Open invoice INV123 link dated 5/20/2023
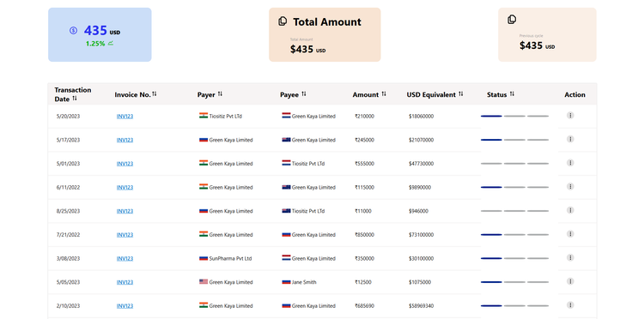This screenshot has width=644, height=319. pos(125,116)
